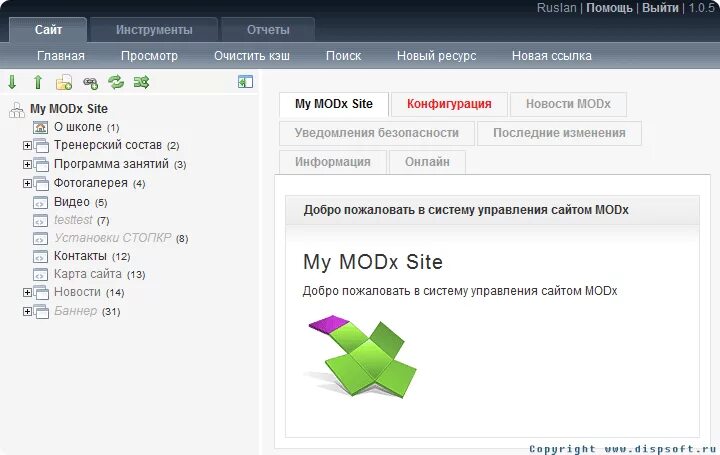Viewport: 720px width, 455px height.
Task: Select Новости (14) in the tree
Action: 89,292
